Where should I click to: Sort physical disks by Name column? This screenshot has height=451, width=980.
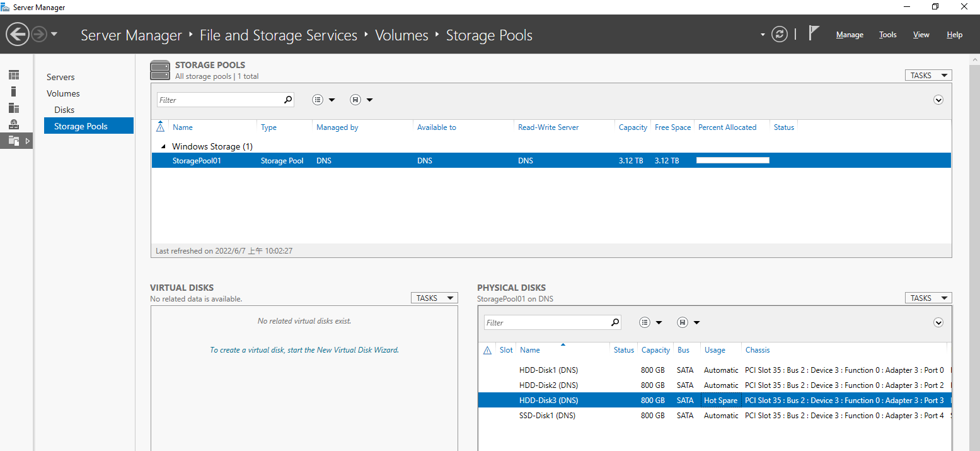pyautogui.click(x=530, y=350)
